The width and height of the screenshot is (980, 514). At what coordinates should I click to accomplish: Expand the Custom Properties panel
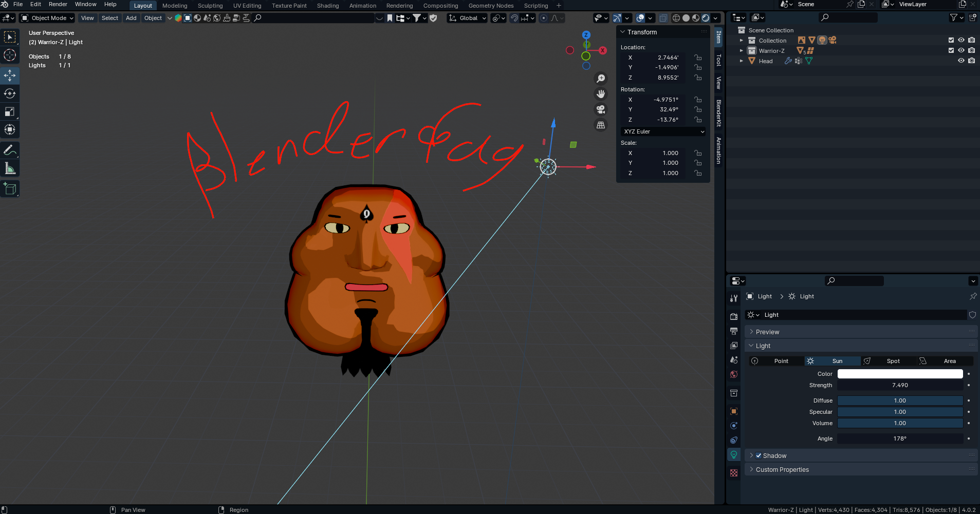click(x=782, y=469)
